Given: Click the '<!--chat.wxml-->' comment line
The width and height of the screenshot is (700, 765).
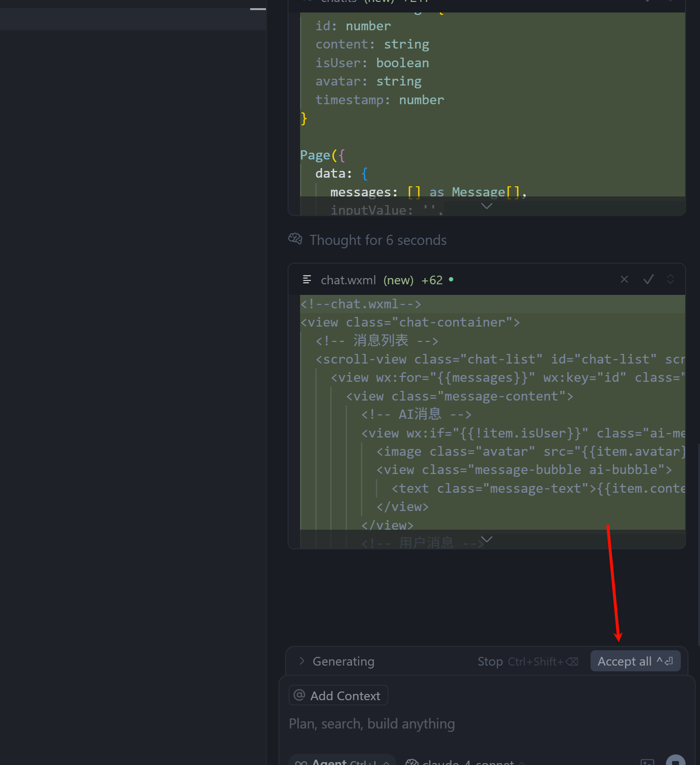Looking at the screenshot, I should [x=361, y=304].
